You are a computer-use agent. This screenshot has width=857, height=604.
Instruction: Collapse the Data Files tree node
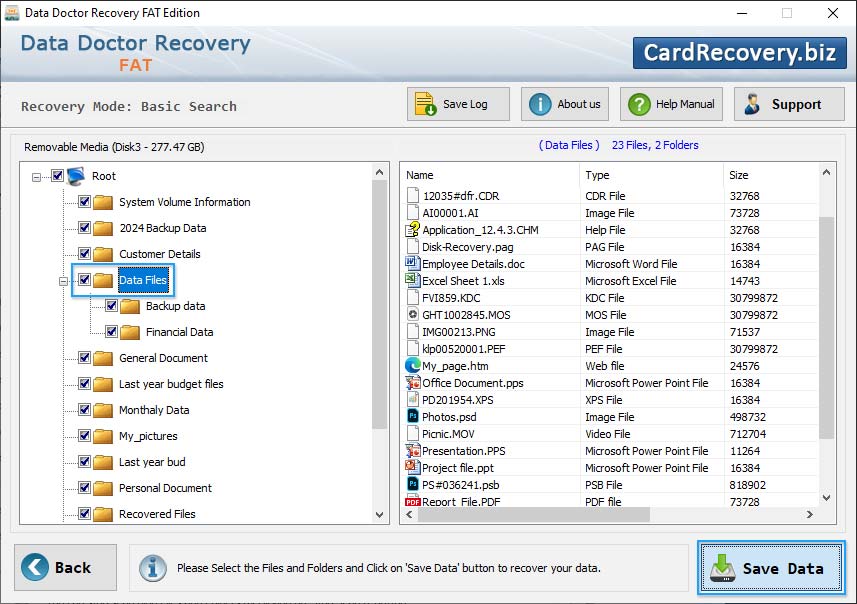pos(63,282)
